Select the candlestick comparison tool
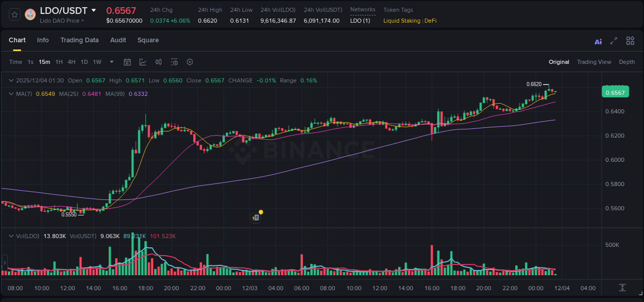This screenshot has width=644, height=302. tap(159, 62)
